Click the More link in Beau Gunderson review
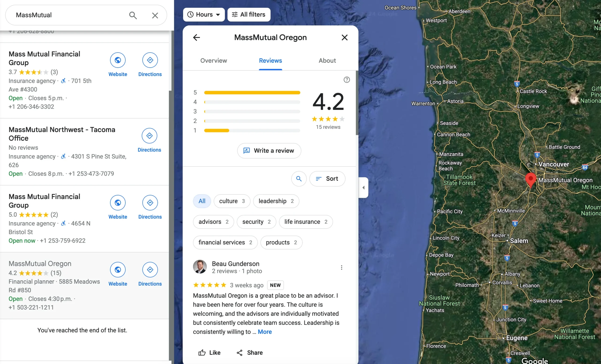 (264, 332)
